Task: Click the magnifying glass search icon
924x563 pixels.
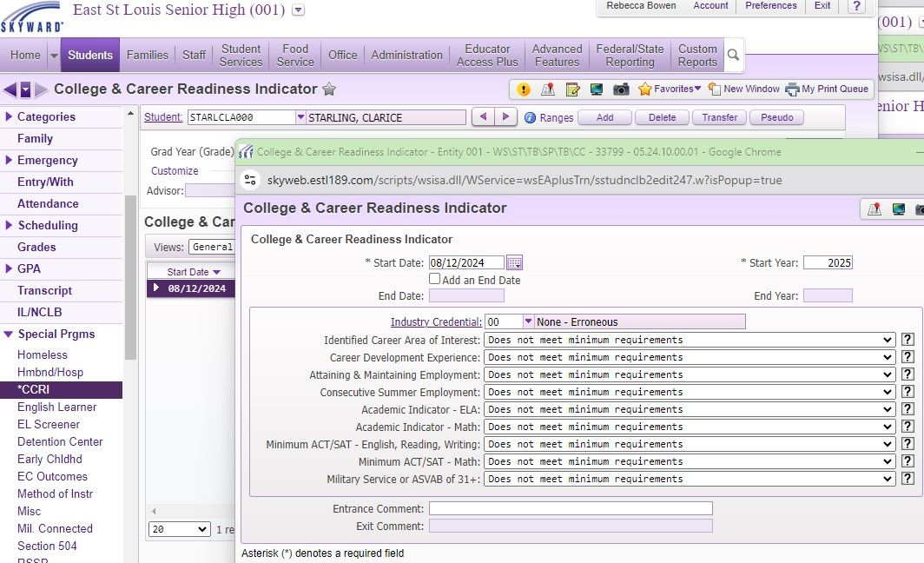Action: click(x=734, y=55)
